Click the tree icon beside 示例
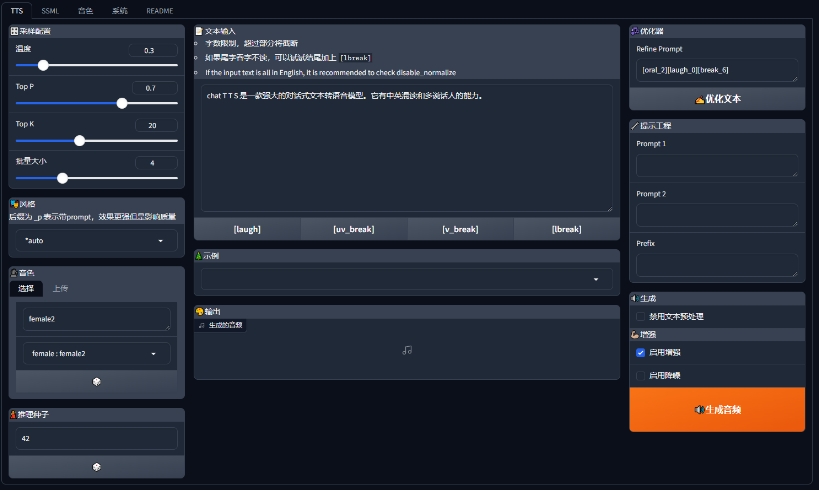The width and height of the screenshot is (819, 491). tap(199, 256)
